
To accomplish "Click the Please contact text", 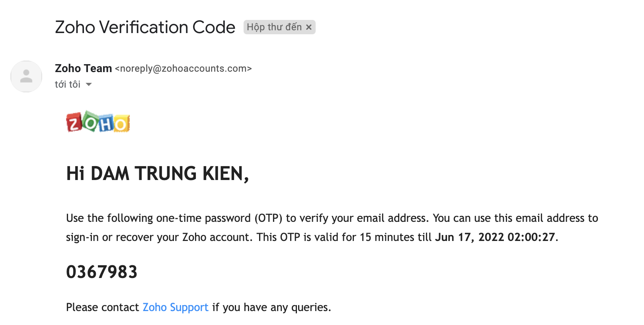I will (x=102, y=307).
